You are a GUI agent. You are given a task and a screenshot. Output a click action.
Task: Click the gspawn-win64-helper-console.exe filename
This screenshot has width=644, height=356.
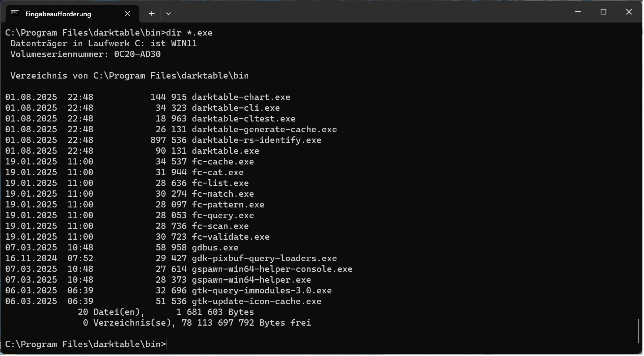(272, 269)
